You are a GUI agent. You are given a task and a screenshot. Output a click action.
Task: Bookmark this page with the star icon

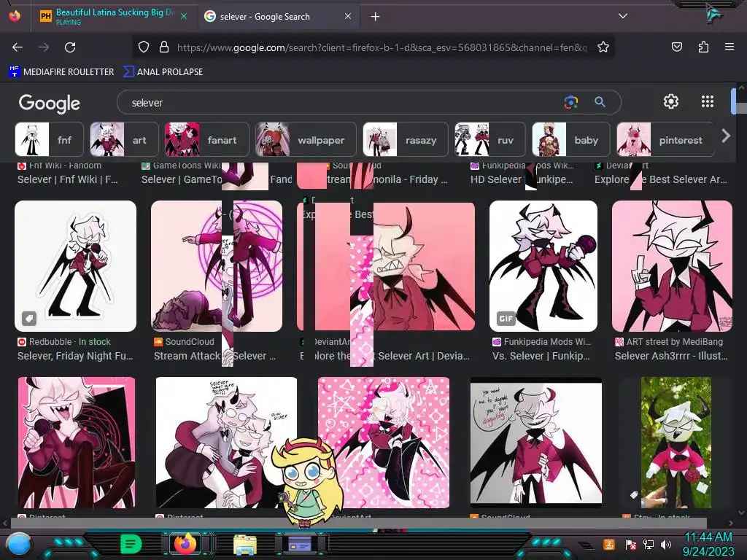[603, 47]
